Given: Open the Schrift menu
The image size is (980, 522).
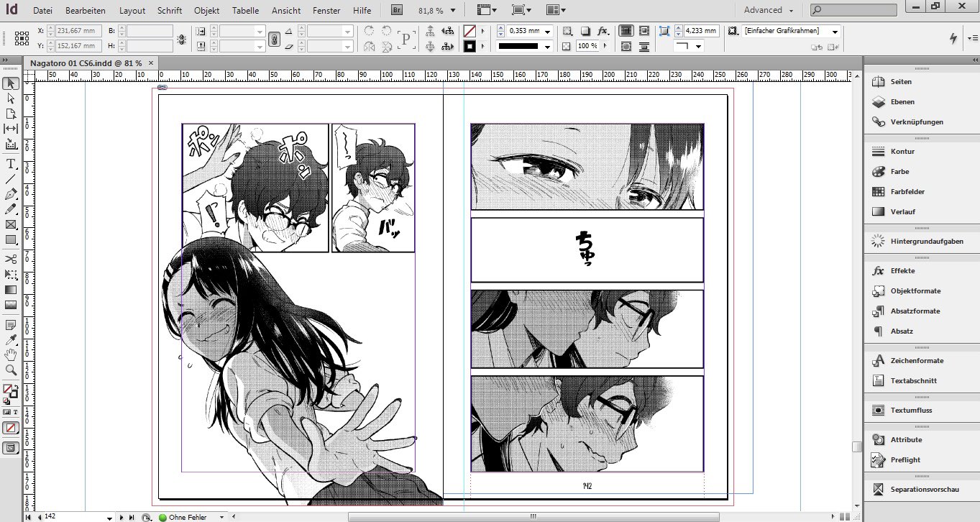Looking at the screenshot, I should pos(170,11).
